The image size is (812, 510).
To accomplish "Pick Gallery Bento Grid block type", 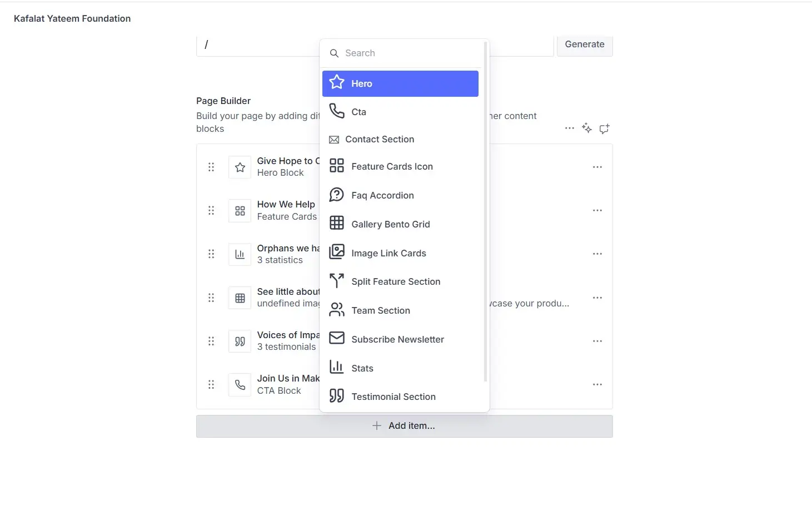I will pyautogui.click(x=390, y=224).
